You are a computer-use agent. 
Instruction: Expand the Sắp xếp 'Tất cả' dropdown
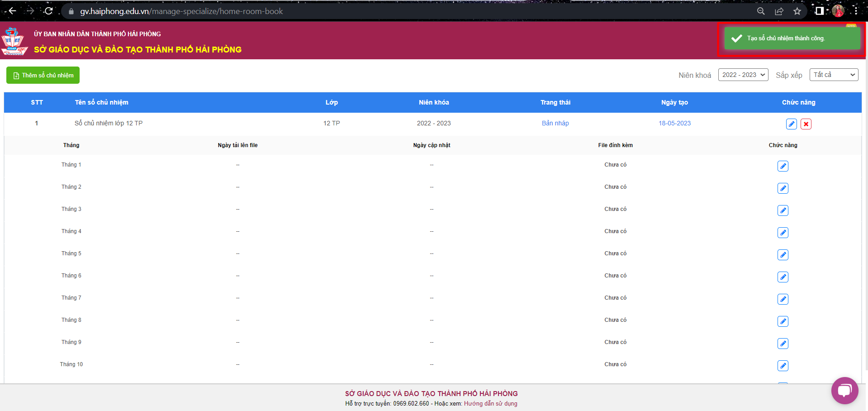pyautogui.click(x=833, y=75)
